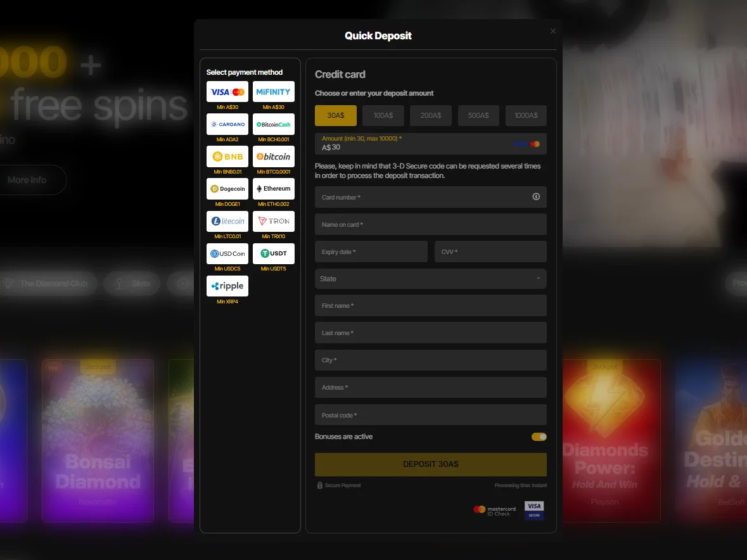The image size is (747, 560).
Task: Open The Diamond Club tab in background
Action: [48, 283]
